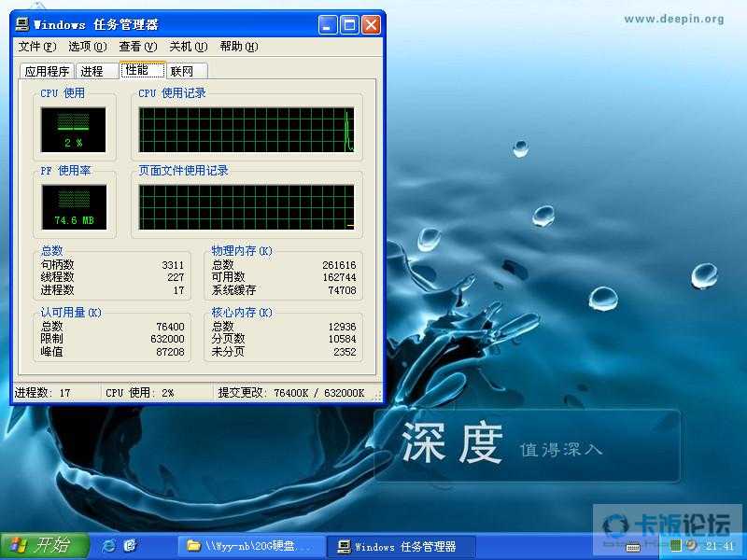This screenshot has height=560, width=747.
Task: Click the 限制 label
Action: pyautogui.click(x=52, y=339)
